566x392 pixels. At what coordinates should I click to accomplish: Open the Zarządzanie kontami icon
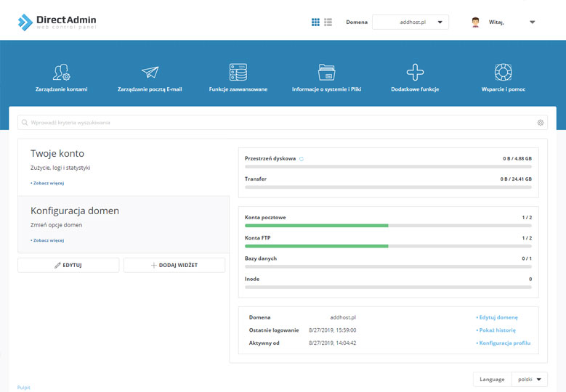[x=61, y=73]
